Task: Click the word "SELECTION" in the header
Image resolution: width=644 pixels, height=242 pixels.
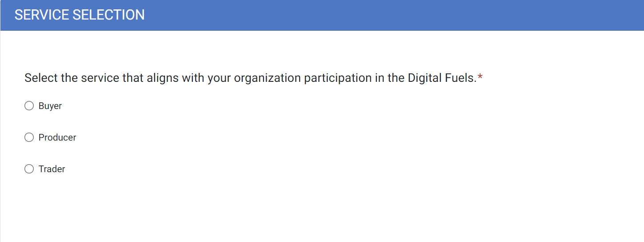Action: tap(108, 15)
